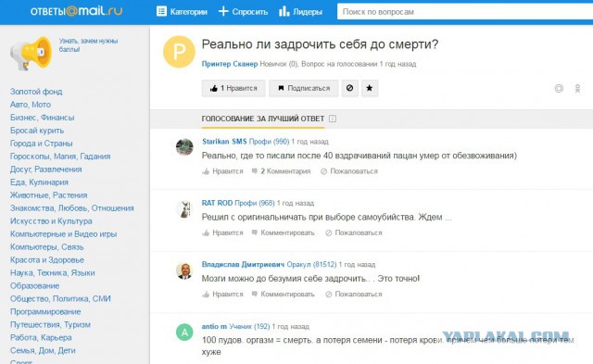
Task: Open Города и Страны category
Action: 41,144
